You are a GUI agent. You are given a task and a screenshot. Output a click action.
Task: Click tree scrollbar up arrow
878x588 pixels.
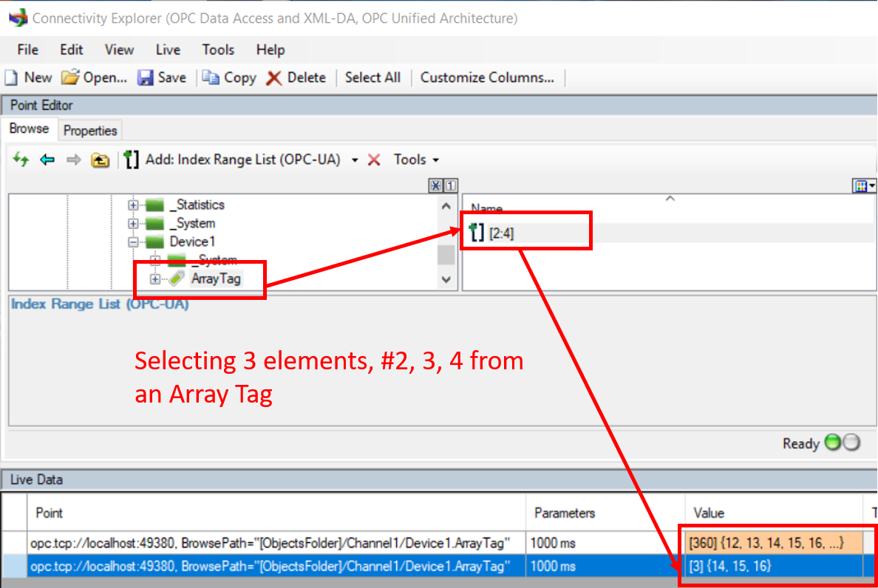pos(446,206)
